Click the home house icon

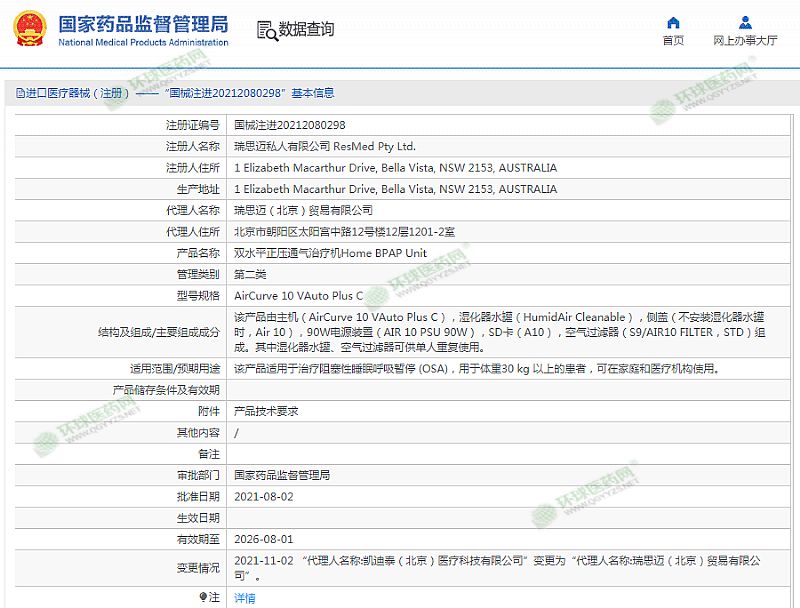pyautogui.click(x=673, y=23)
